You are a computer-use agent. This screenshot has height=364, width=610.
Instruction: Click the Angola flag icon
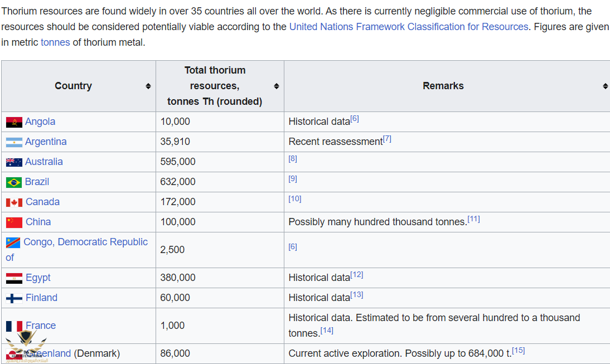pos(14,122)
